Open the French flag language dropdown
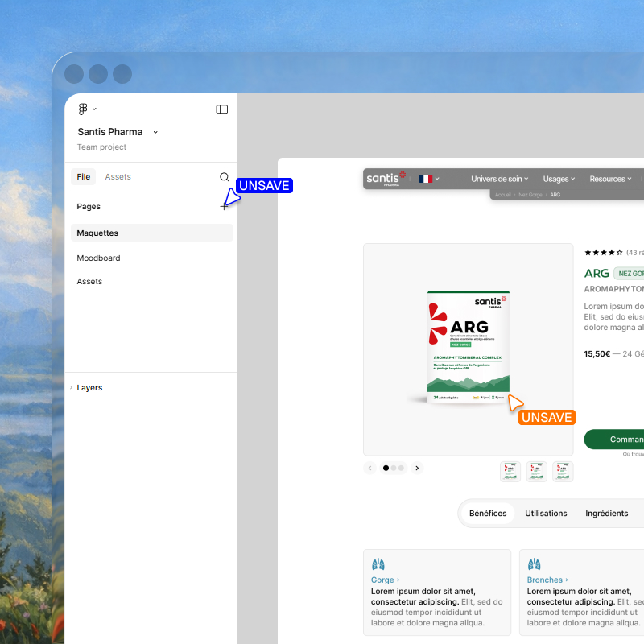Screen dimensions: 644x644 (x=426, y=179)
